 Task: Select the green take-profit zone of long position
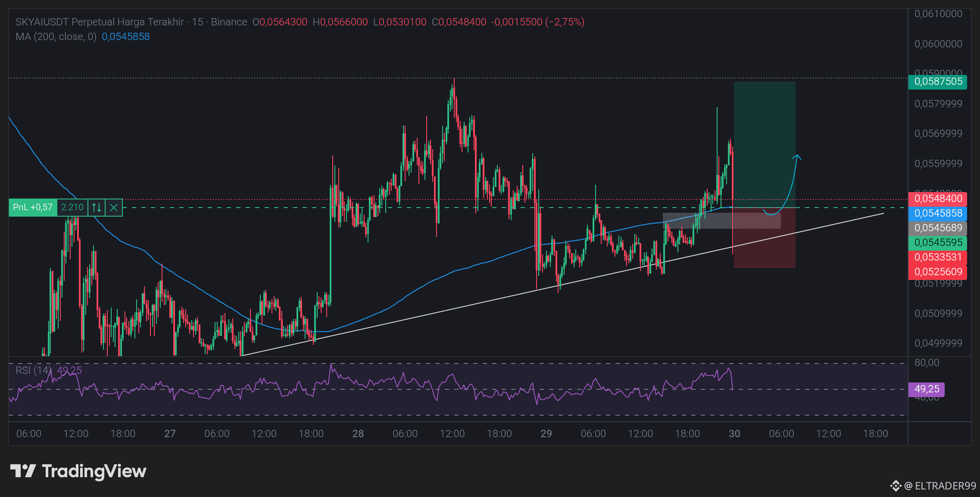[x=765, y=145]
